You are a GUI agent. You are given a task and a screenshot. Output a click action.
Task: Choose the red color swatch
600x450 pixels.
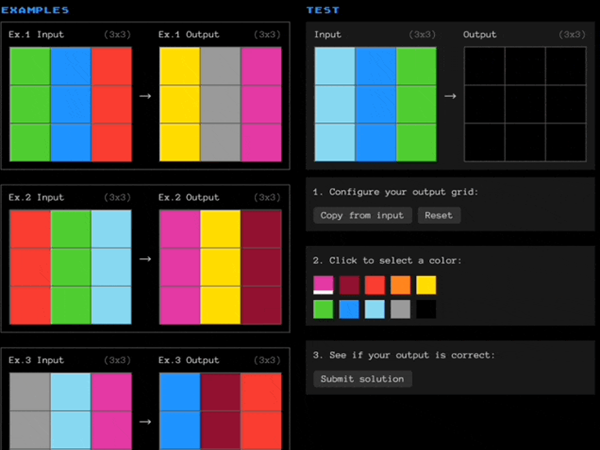374,285
